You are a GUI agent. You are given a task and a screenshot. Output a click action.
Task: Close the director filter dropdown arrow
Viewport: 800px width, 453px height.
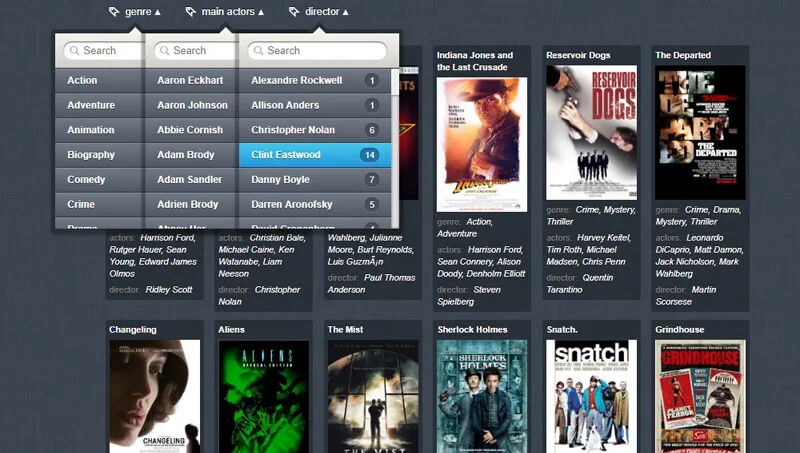point(346,13)
